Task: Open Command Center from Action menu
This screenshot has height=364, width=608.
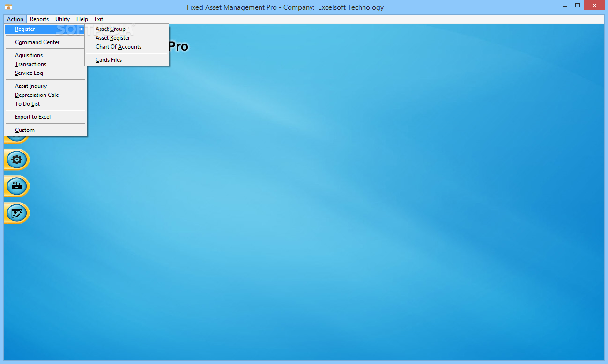Action: (45, 42)
